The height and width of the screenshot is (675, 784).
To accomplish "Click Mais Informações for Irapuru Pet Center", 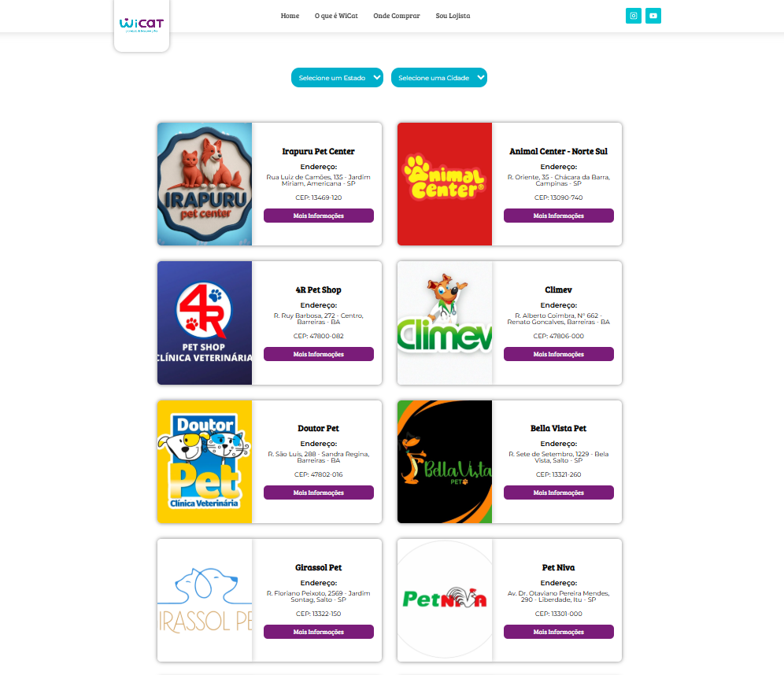I will (319, 216).
